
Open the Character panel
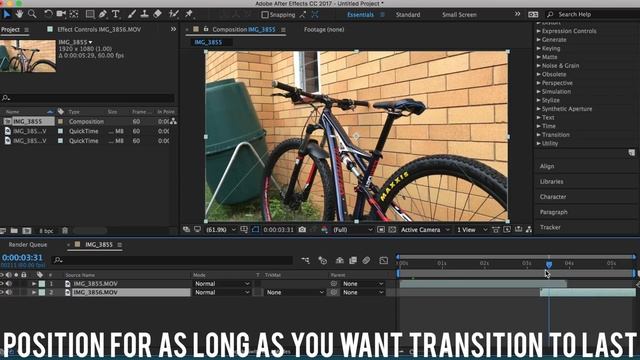coord(553,197)
